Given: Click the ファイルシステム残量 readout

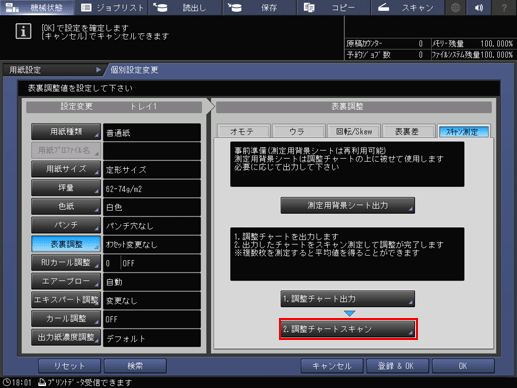Looking at the screenshot, I should coord(472,55).
